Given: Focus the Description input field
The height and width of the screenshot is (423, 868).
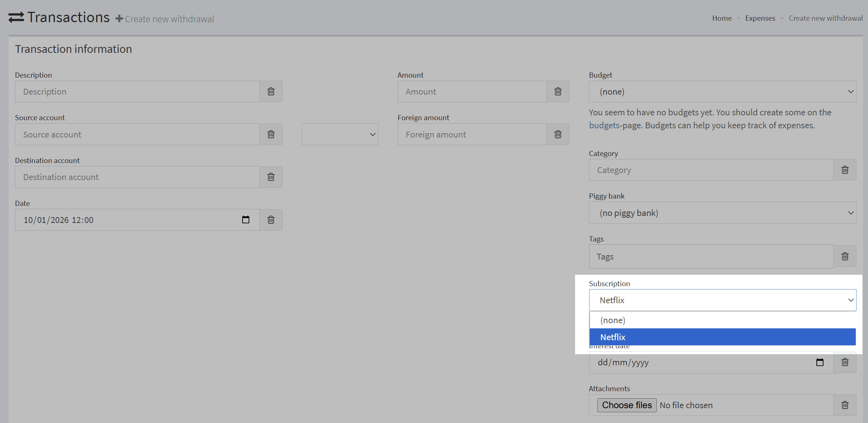Looking at the screenshot, I should click(137, 92).
